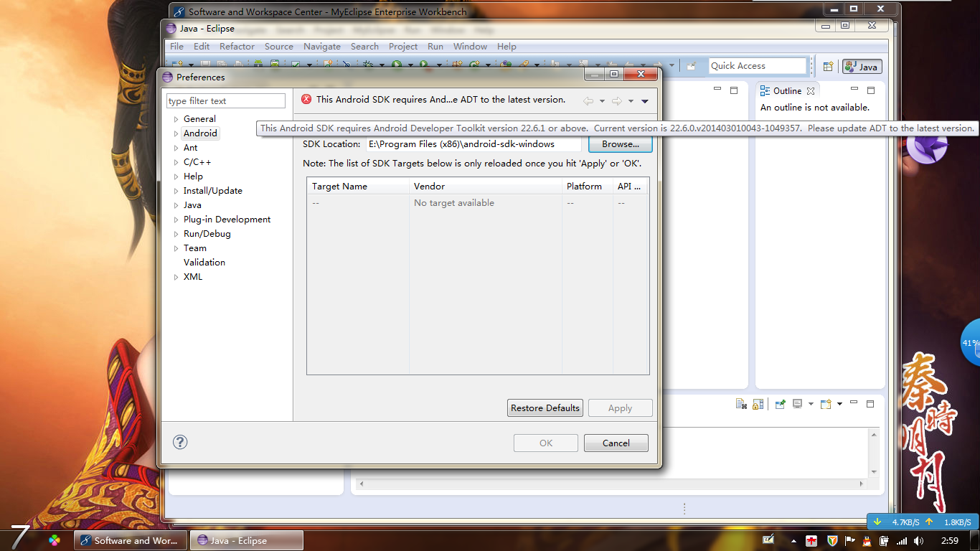Toggle scroll lock icon in bottom panel
Viewport: 980px width, 551px height.
(758, 405)
